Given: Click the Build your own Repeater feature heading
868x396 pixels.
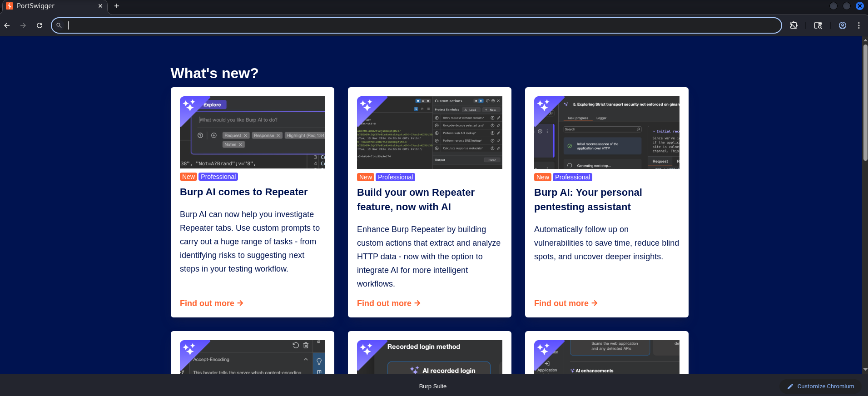Looking at the screenshot, I should 416,200.
